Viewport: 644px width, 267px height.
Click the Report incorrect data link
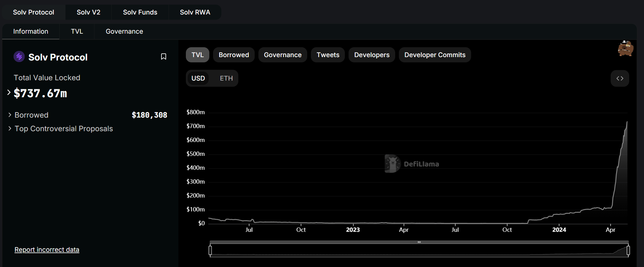pos(47,249)
